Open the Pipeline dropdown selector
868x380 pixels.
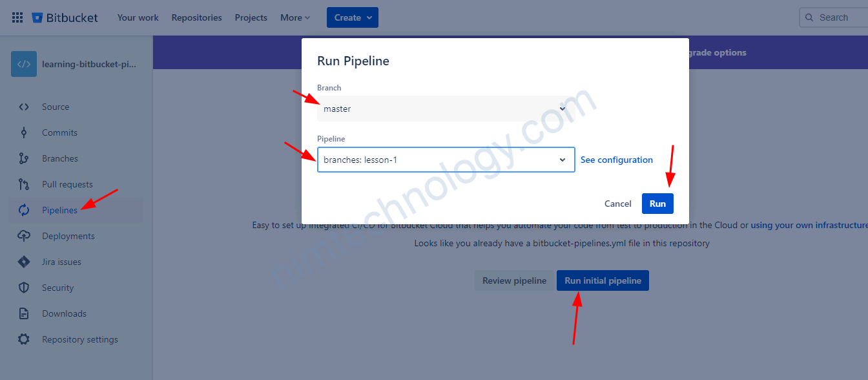445,160
